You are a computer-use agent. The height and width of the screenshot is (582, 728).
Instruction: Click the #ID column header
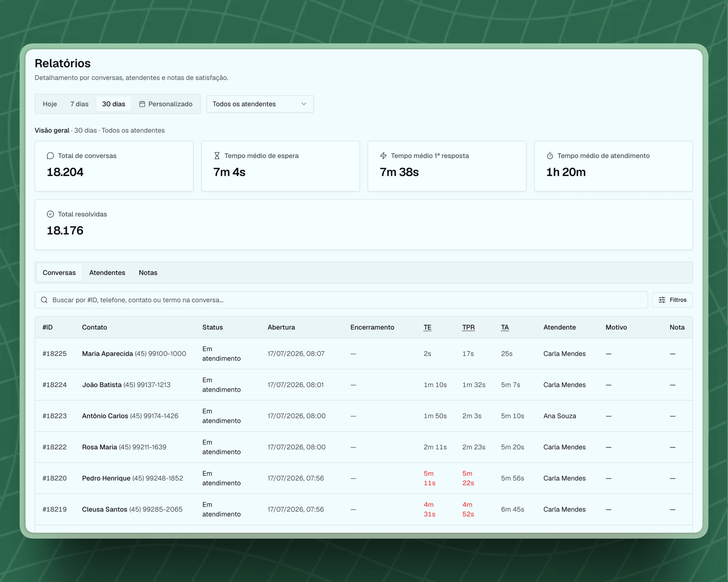[48, 327]
